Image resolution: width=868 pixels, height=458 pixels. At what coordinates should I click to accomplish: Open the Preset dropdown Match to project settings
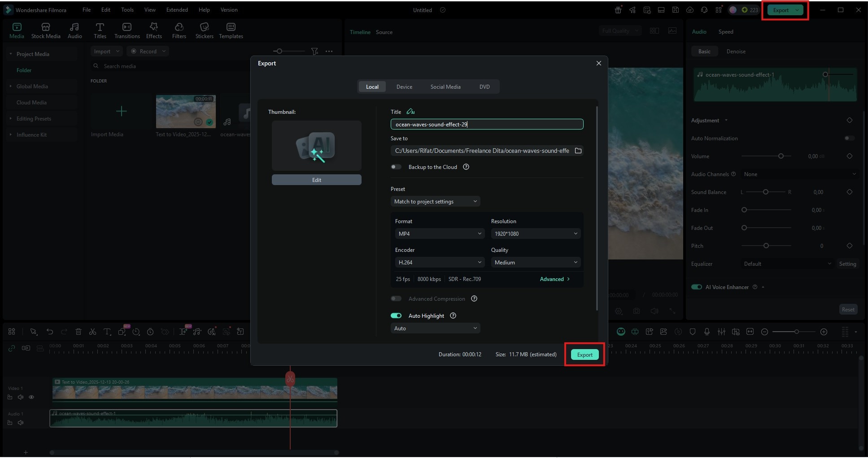click(x=435, y=201)
